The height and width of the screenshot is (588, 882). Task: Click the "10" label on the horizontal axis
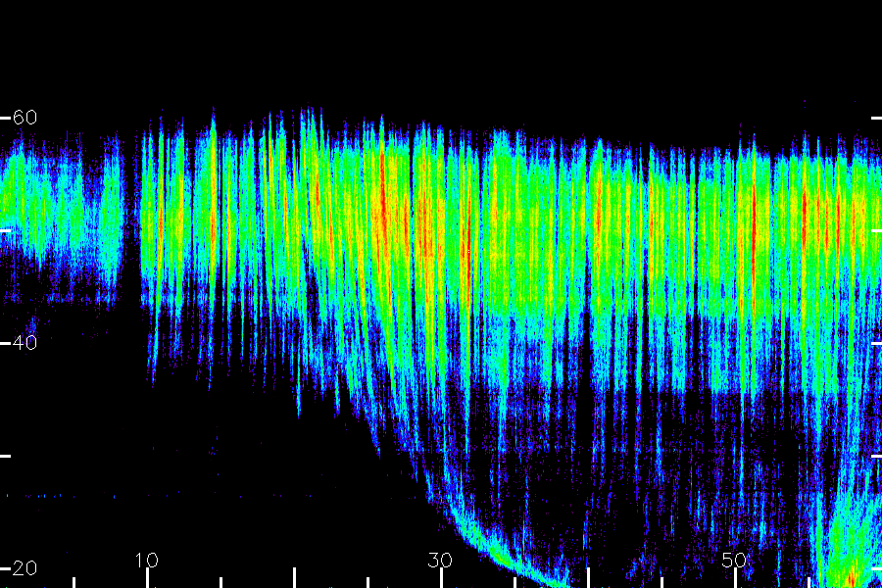point(147,561)
